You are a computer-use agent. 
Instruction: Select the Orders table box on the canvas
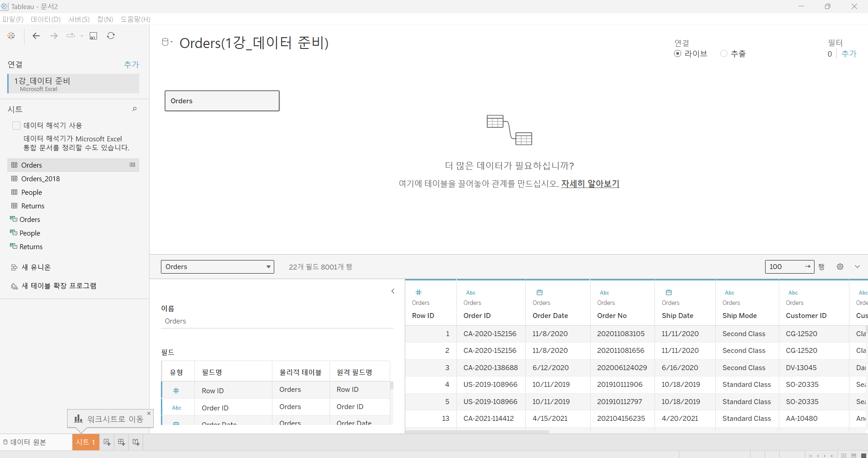[222, 101]
